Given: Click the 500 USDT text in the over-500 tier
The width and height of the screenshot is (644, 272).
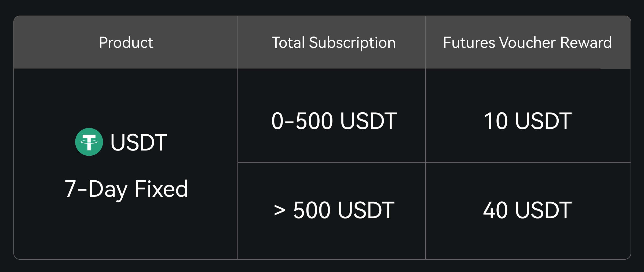Looking at the screenshot, I should [344, 210].
